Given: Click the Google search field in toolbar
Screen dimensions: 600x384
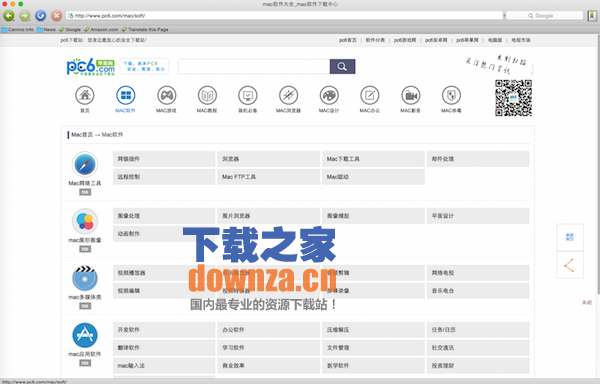Looking at the screenshot, I should point(545,16).
